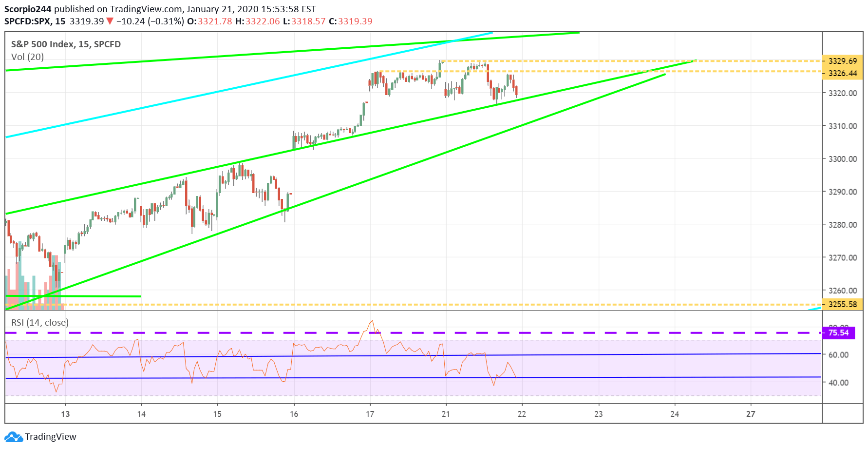The image size is (868, 450).
Task: Click date 21 on the time axis
Action: pos(446,414)
